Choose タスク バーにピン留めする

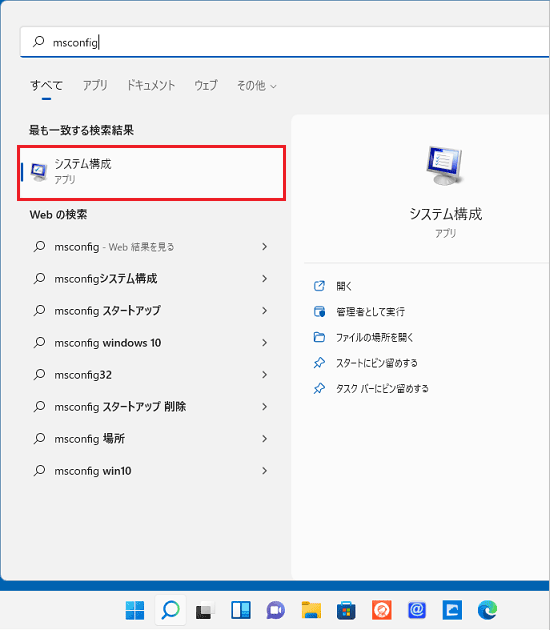[x=382, y=389]
